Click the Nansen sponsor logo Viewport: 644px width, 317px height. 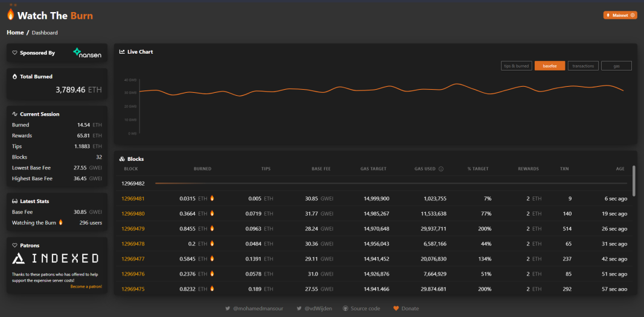pyautogui.click(x=87, y=53)
